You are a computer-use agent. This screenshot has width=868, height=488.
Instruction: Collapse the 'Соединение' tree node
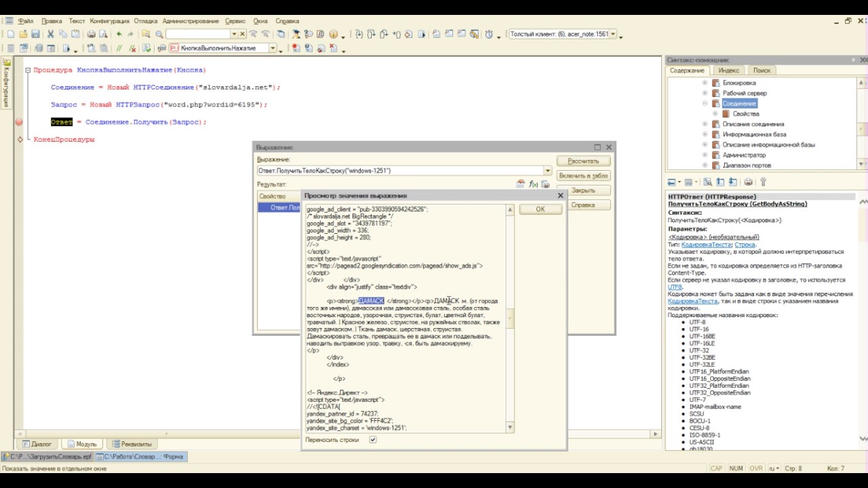(x=705, y=104)
